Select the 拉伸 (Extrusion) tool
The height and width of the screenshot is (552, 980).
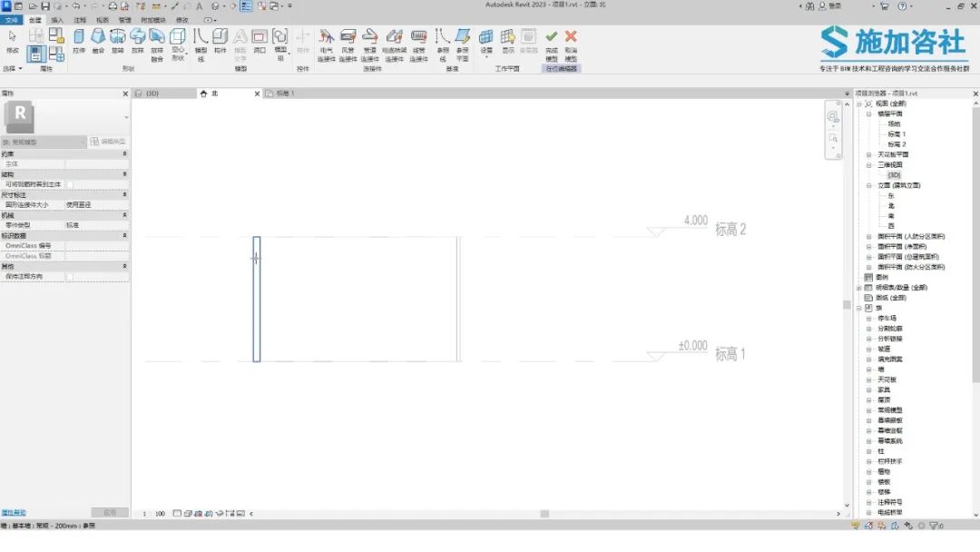(x=79, y=41)
